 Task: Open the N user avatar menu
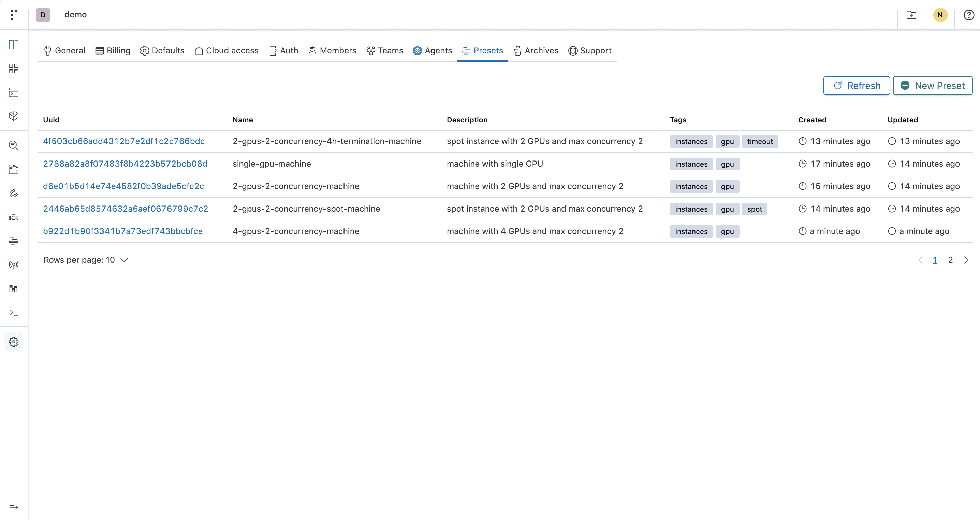940,15
